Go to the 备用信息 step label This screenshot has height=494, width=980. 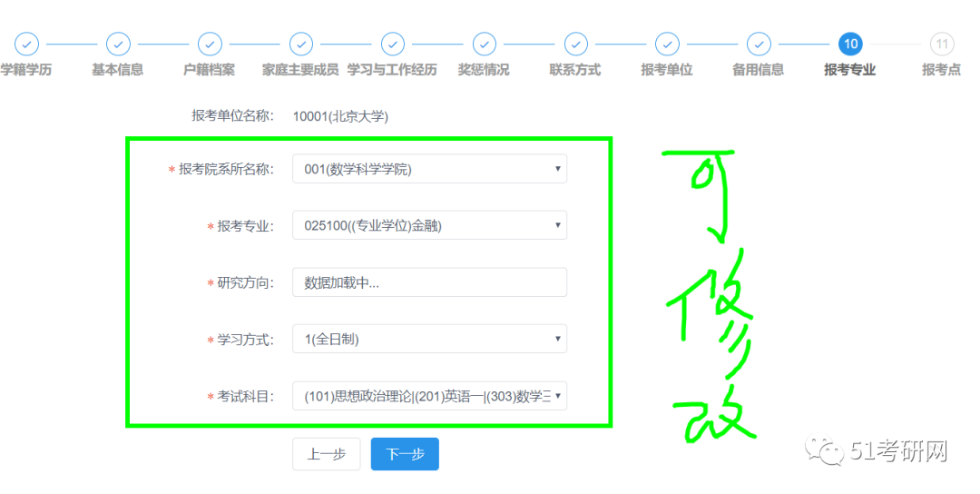point(759,70)
